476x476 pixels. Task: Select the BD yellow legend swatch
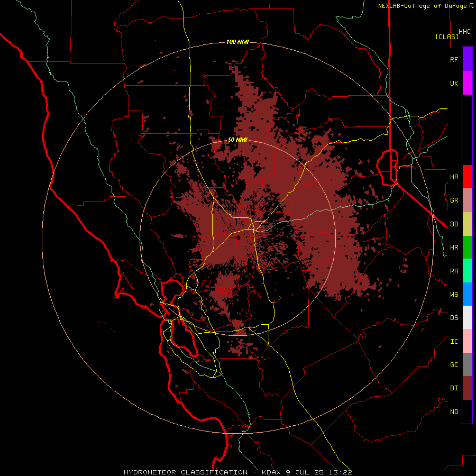tap(467, 224)
